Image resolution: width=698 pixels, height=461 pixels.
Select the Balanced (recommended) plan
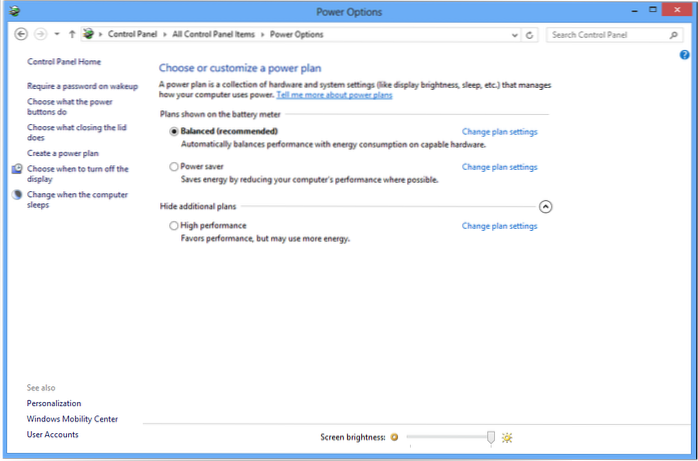[x=174, y=132]
